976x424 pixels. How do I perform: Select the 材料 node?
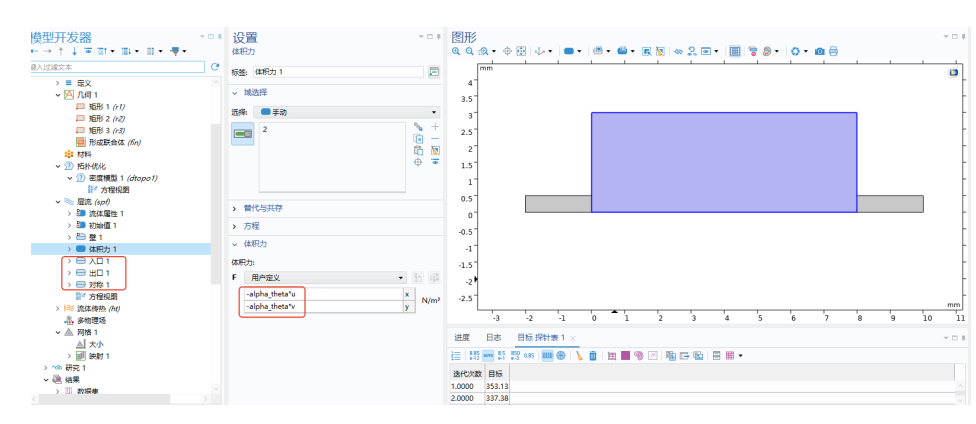(84, 154)
